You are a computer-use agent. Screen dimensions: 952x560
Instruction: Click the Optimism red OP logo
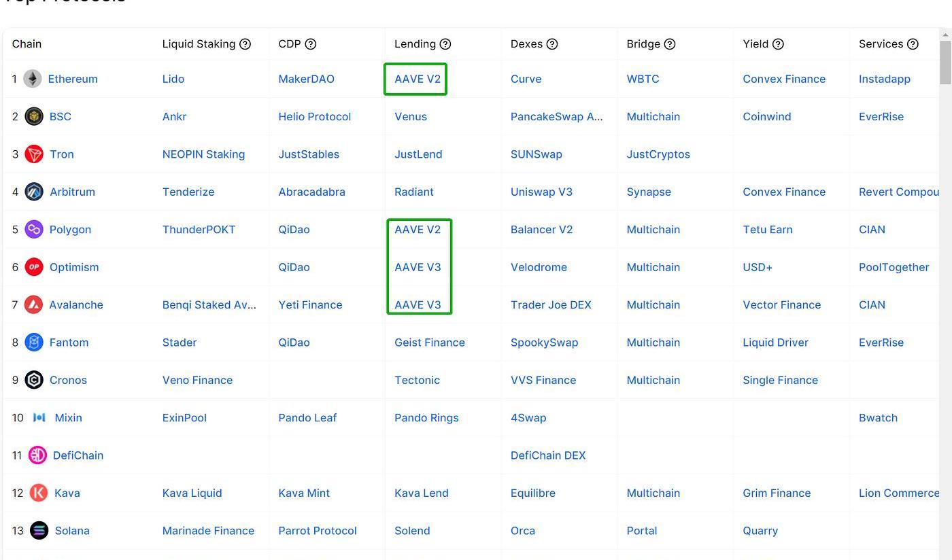pyautogui.click(x=34, y=267)
